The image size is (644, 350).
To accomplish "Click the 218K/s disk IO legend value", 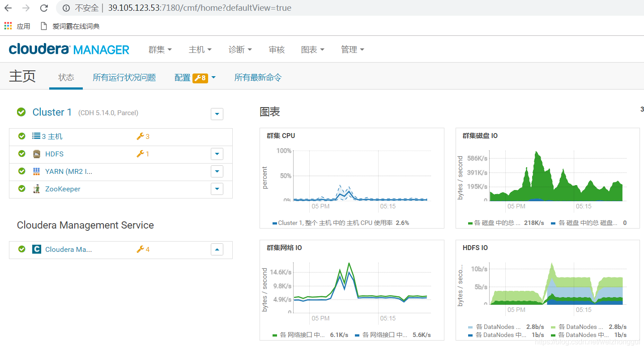I will click(534, 223).
